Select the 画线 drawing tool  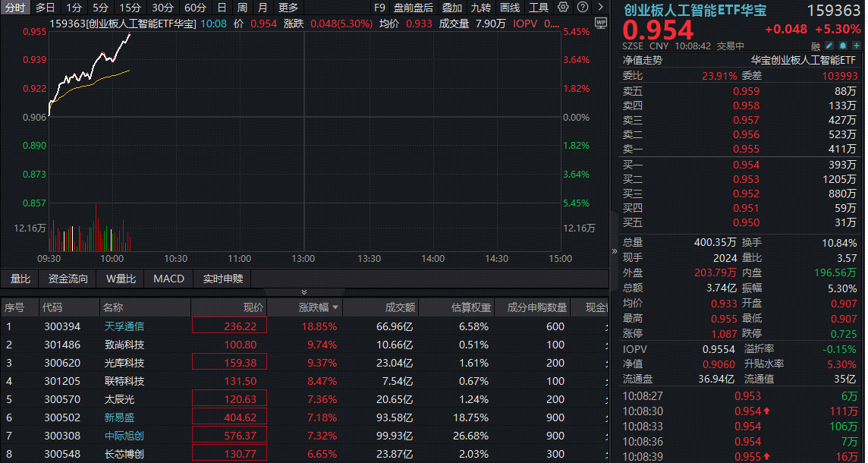[x=508, y=7]
